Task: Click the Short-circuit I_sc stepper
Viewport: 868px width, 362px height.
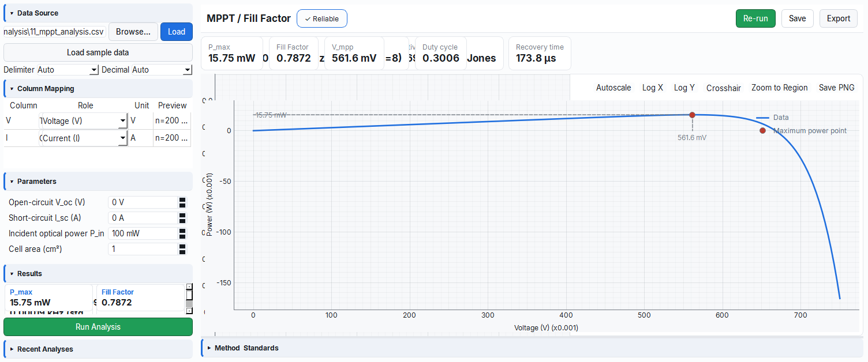Action: point(182,218)
